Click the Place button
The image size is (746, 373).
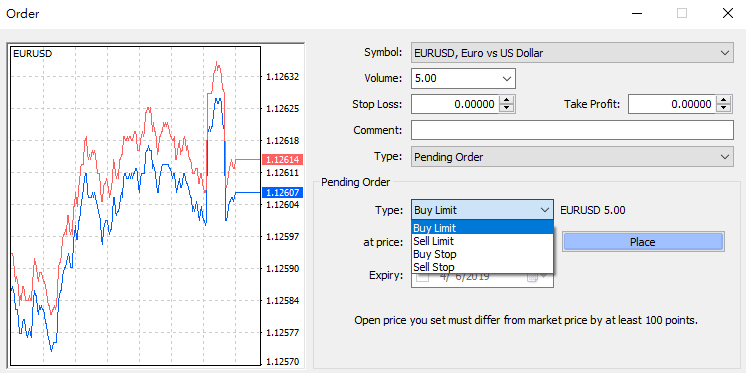pyautogui.click(x=643, y=242)
